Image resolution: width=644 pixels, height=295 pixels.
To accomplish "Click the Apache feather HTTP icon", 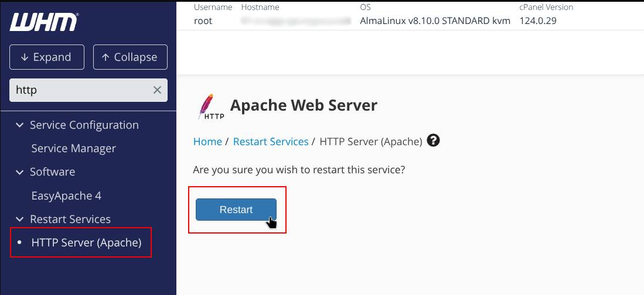I will 210,107.
